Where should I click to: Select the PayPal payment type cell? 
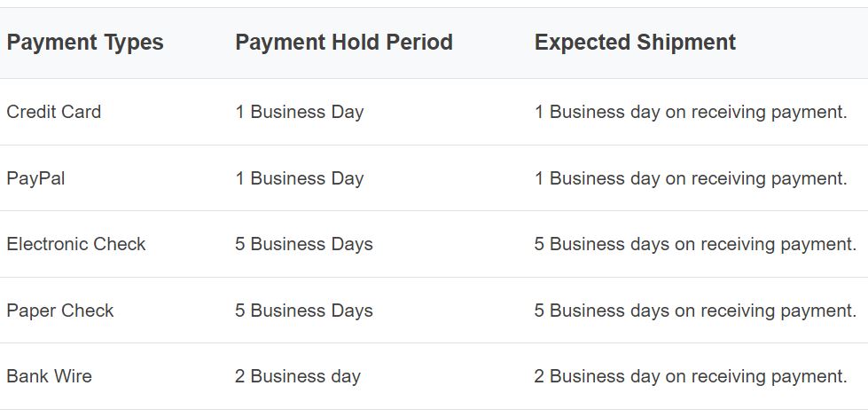click(35, 178)
